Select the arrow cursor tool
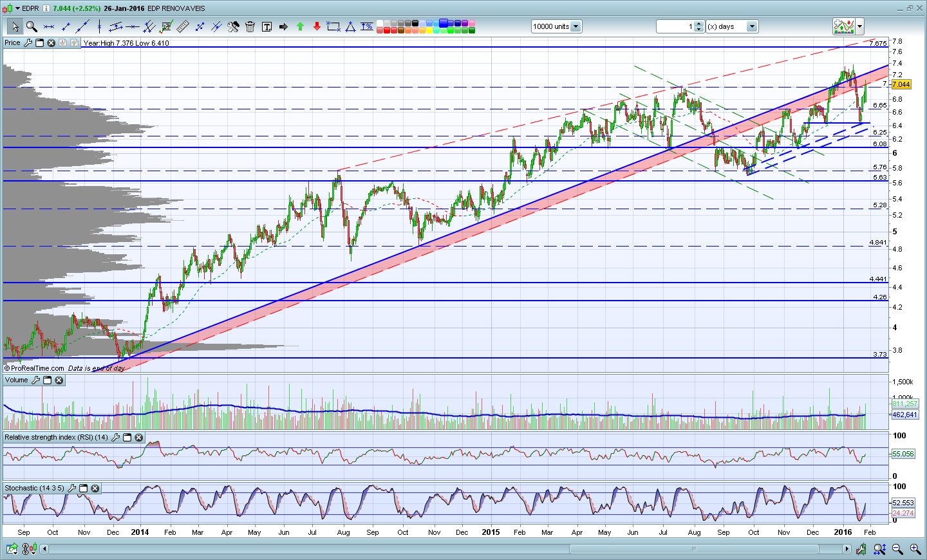 point(14,26)
